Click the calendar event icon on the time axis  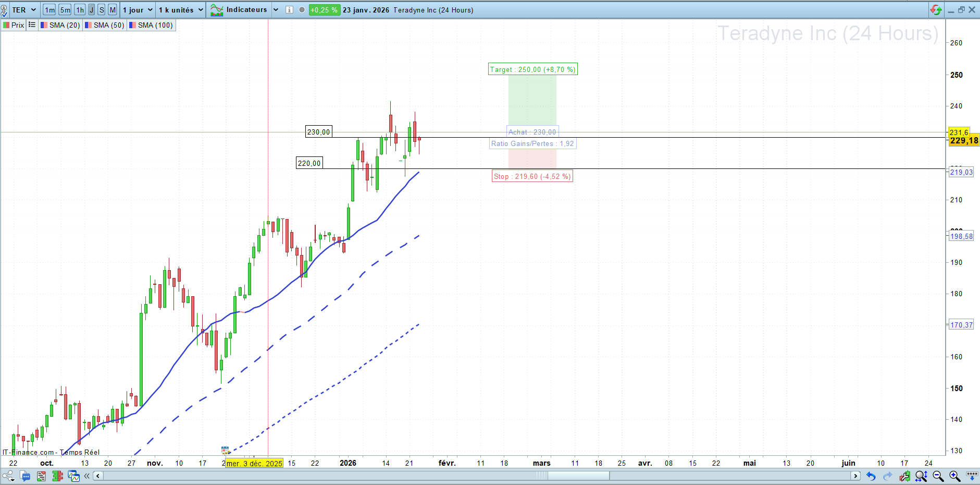pyautogui.click(x=225, y=450)
